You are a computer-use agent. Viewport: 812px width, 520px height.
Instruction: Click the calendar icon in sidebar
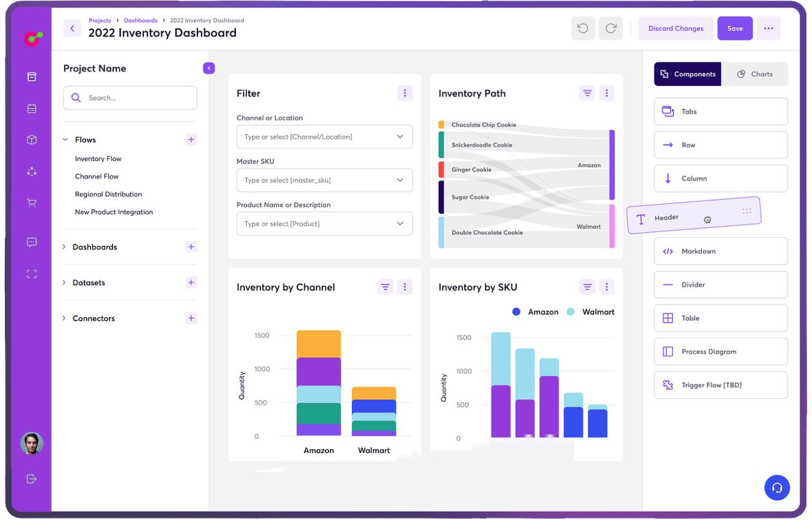click(32, 109)
